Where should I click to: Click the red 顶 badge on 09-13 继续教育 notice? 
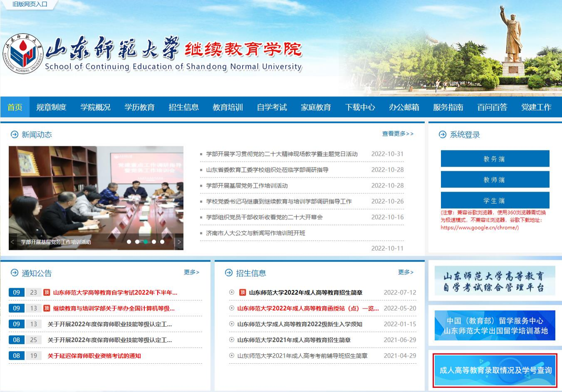(47, 308)
